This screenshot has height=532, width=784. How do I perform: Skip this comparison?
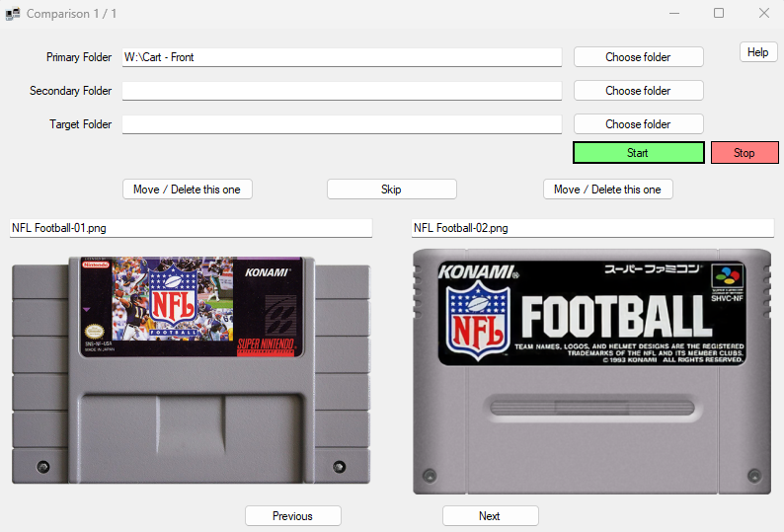pyautogui.click(x=391, y=190)
